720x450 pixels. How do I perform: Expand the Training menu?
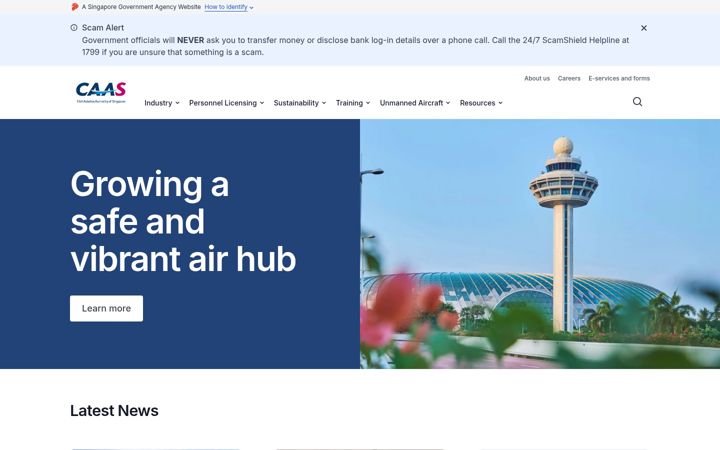[353, 103]
